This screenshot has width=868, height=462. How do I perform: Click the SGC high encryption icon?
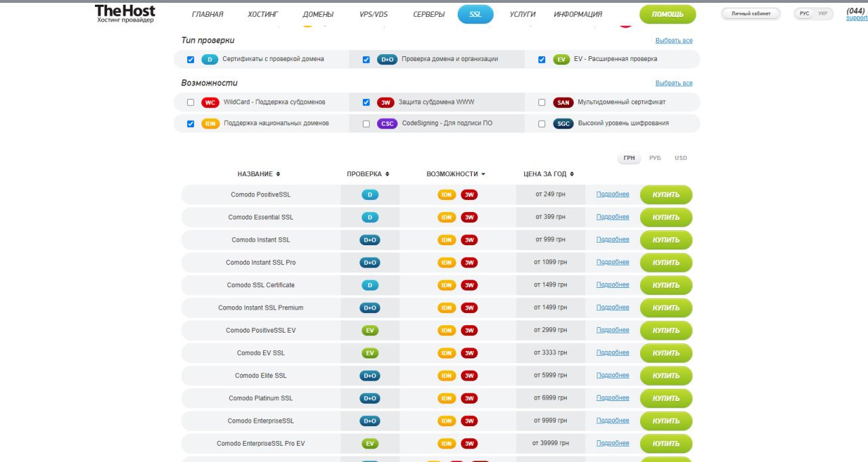pyautogui.click(x=564, y=124)
